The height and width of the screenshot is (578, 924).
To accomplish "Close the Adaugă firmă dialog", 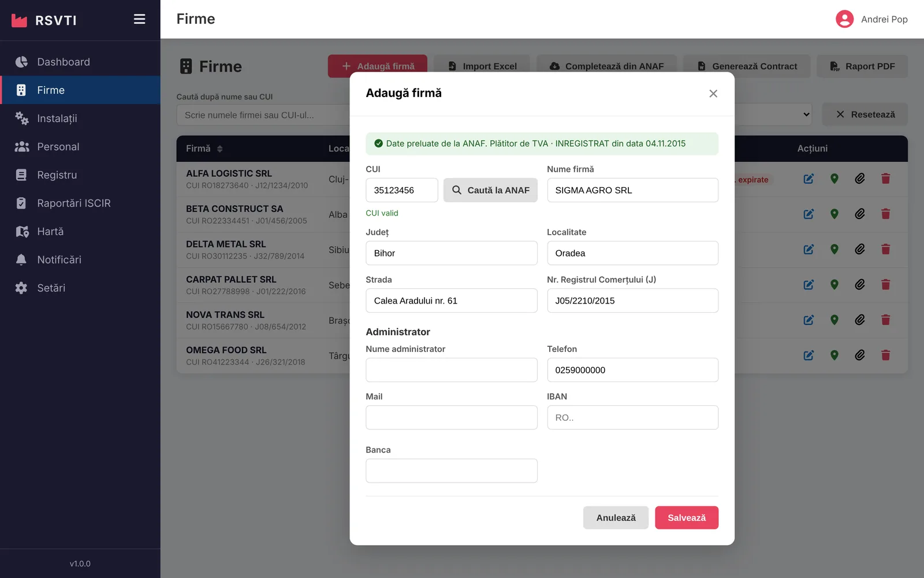I will click(x=713, y=94).
